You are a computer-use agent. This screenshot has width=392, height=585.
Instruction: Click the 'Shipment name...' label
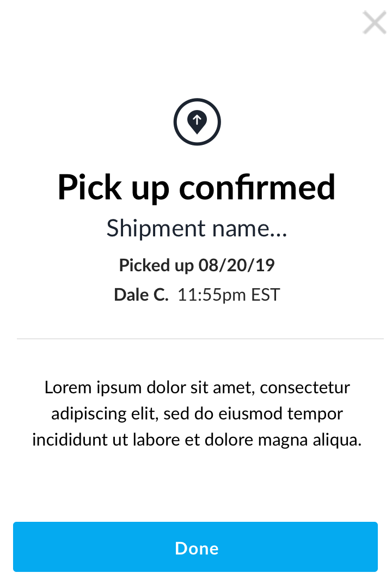[197, 228]
